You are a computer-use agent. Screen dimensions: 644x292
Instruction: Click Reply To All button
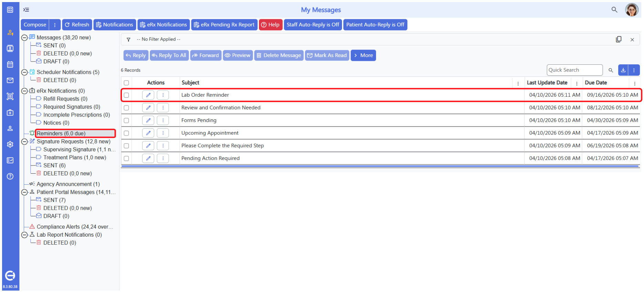[169, 55]
